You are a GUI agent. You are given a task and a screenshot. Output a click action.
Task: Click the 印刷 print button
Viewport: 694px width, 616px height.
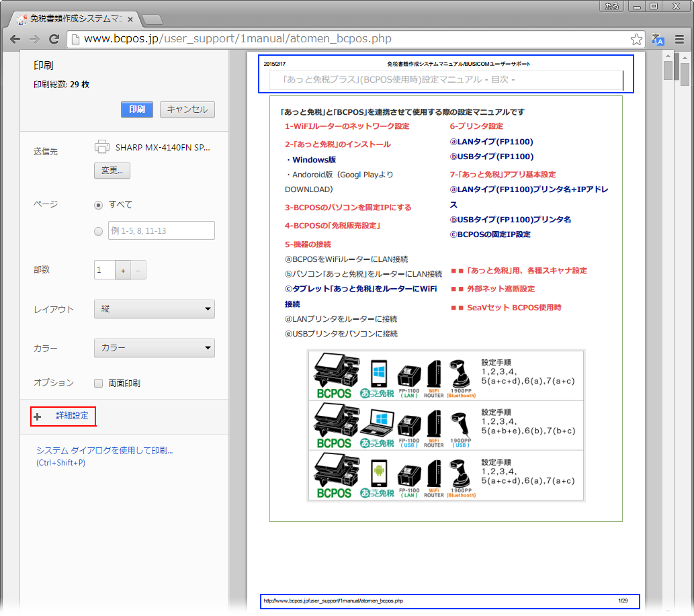coord(137,109)
